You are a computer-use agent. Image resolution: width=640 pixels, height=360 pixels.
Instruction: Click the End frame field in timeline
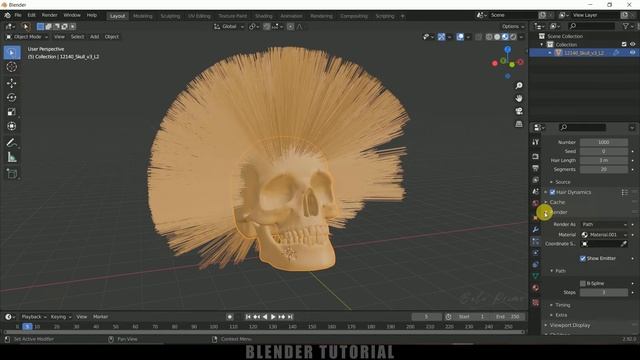pyautogui.click(x=507, y=317)
